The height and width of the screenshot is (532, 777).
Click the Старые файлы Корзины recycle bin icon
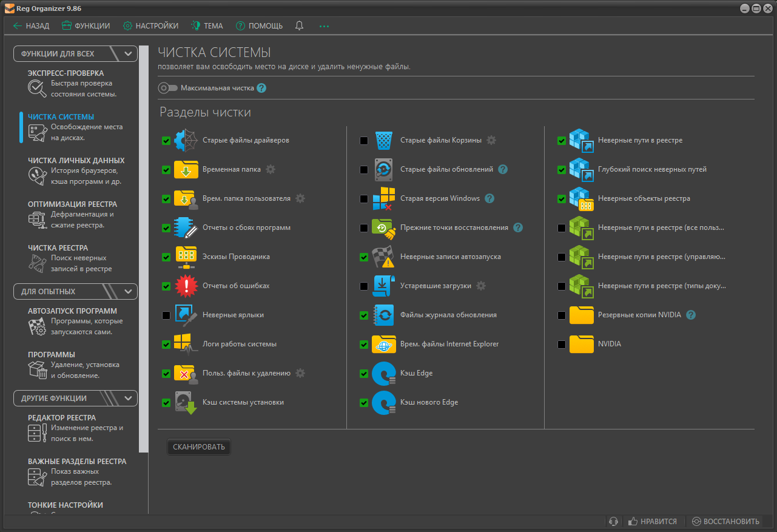point(383,140)
